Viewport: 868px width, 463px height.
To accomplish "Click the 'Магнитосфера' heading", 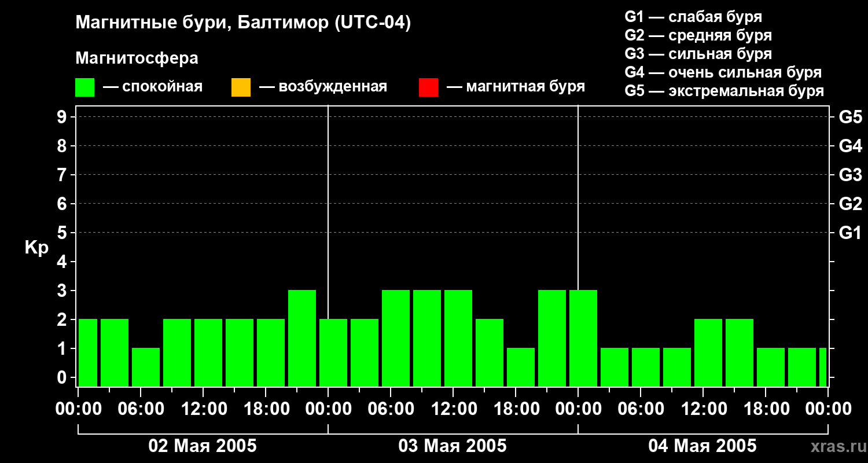I will coord(137,58).
